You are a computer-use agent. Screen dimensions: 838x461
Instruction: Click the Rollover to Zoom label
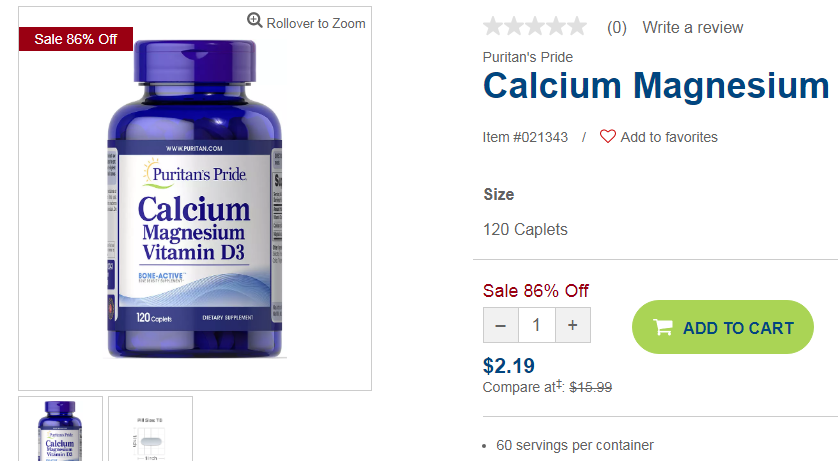316,24
